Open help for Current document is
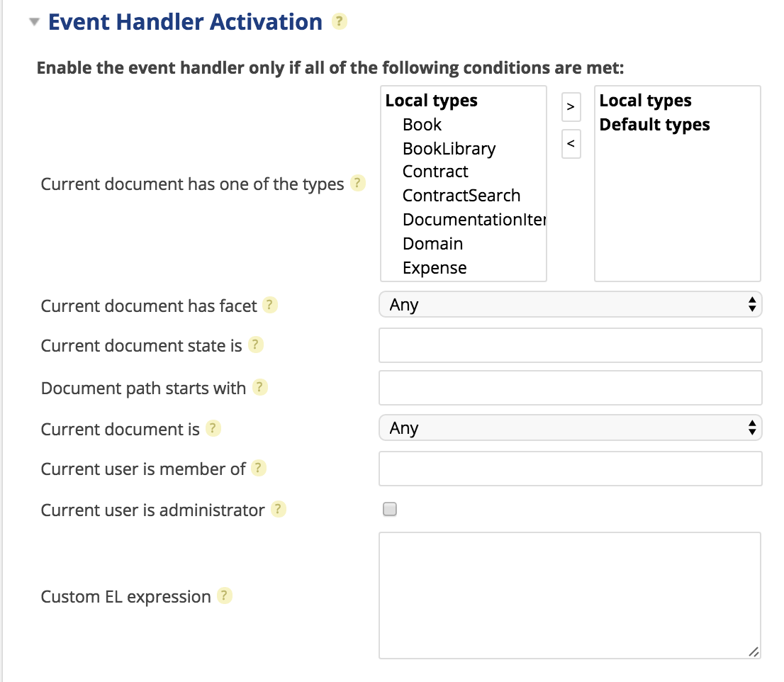 pyautogui.click(x=213, y=427)
